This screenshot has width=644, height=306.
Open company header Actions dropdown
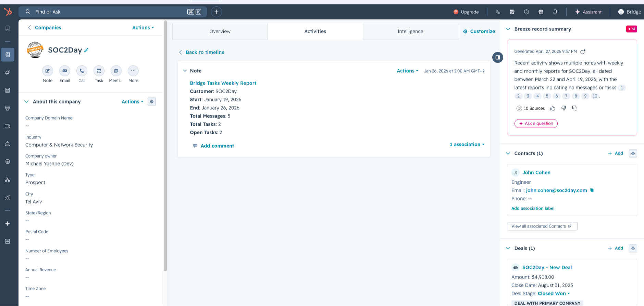click(x=143, y=27)
